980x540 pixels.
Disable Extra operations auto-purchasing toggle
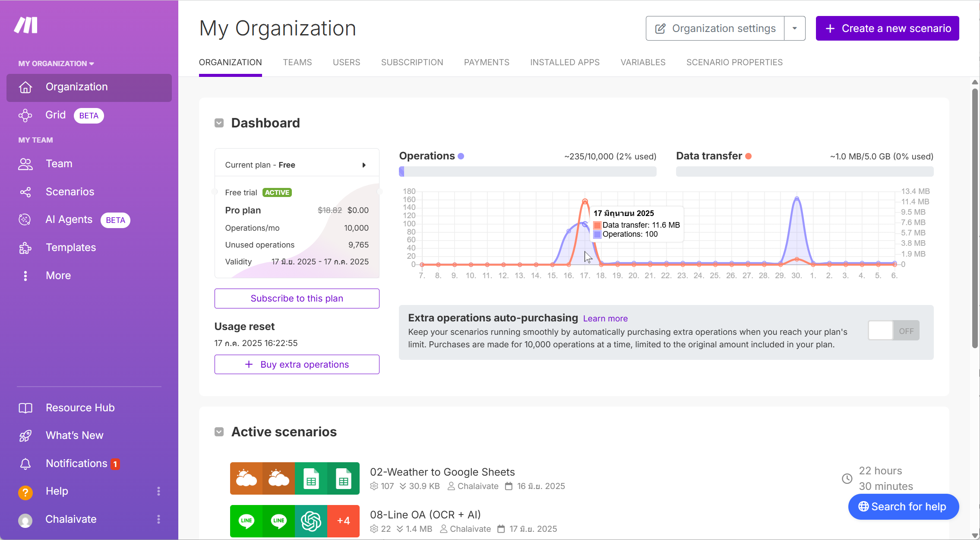(x=893, y=330)
